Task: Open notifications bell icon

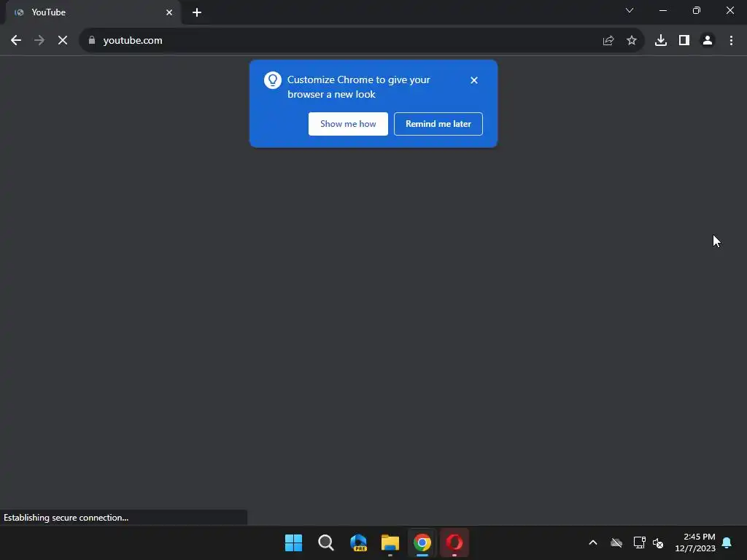Action: (727, 542)
